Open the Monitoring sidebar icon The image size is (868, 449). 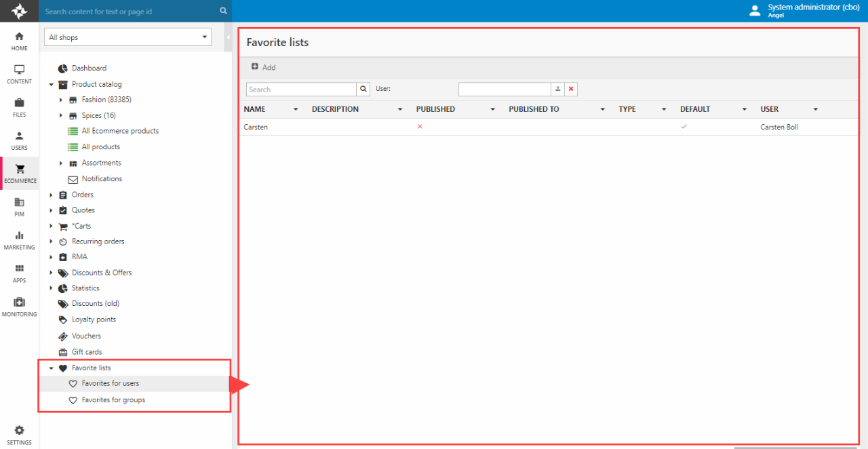pos(20,306)
